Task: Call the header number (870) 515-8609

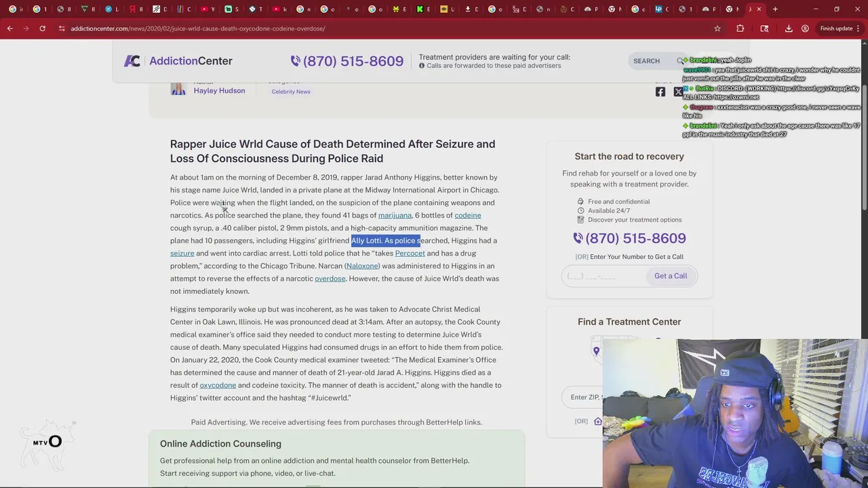Action: coord(353,61)
